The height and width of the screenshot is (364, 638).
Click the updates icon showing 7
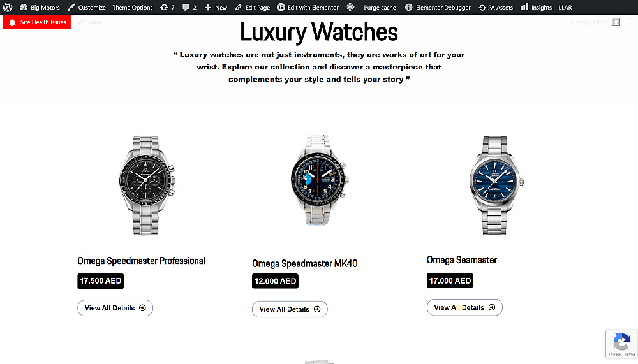[x=167, y=7]
